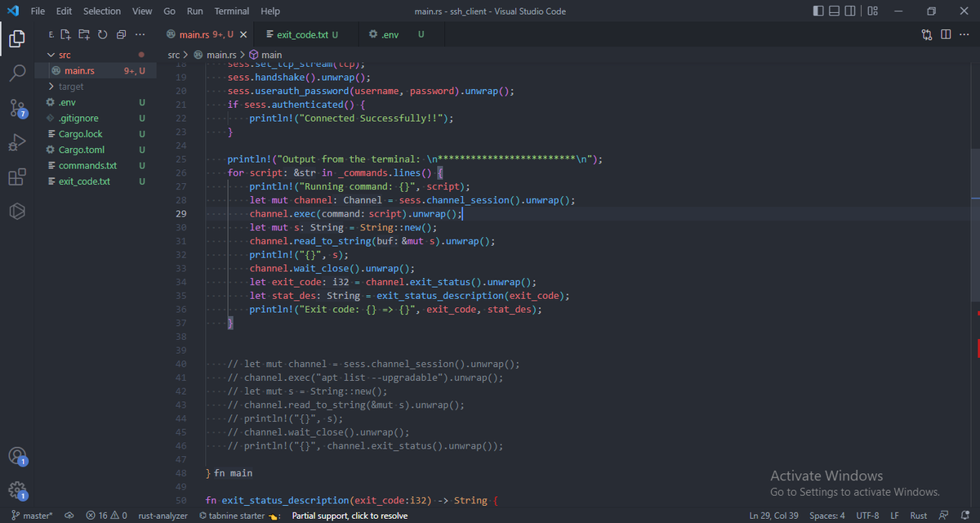Screen dimensions: 980x523
Task: Click New File icon in Explorer header
Action: 65,34
